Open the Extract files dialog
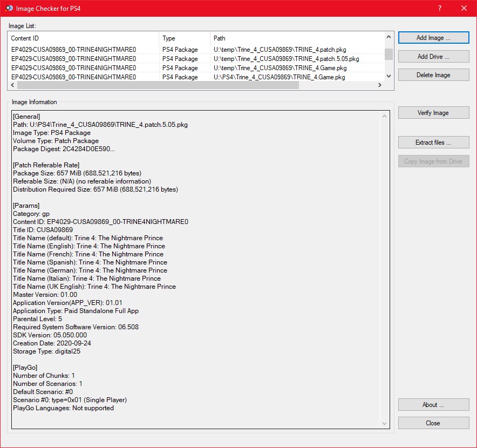The width and height of the screenshot is (477, 448). (x=433, y=142)
